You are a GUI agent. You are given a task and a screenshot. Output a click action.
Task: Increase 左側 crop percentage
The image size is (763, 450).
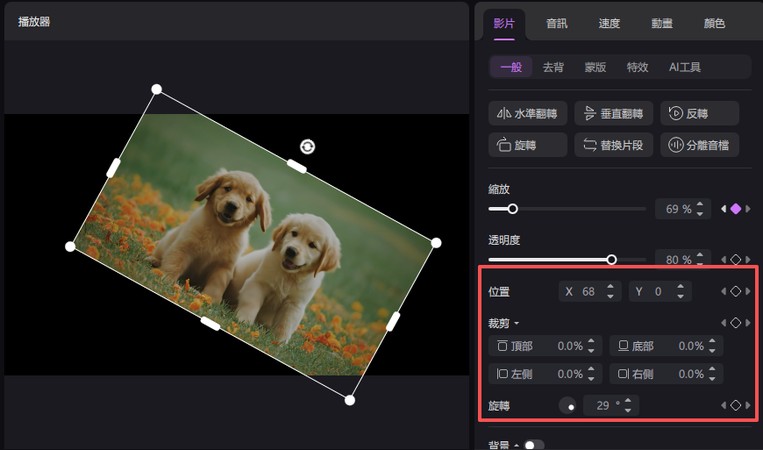pyautogui.click(x=591, y=370)
